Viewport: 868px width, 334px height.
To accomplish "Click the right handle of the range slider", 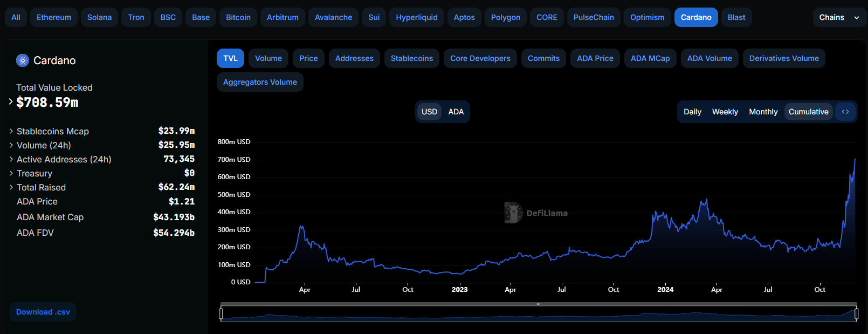I will click(856, 313).
